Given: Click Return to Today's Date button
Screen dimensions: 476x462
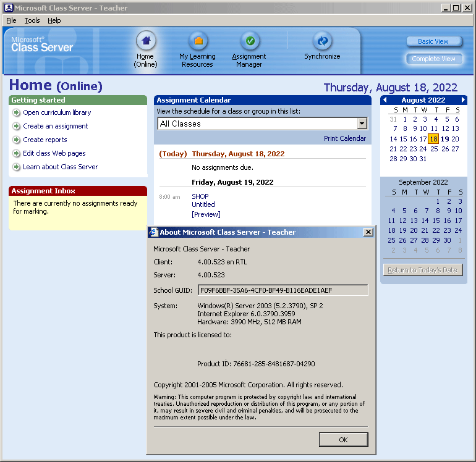Looking at the screenshot, I should pos(423,270).
